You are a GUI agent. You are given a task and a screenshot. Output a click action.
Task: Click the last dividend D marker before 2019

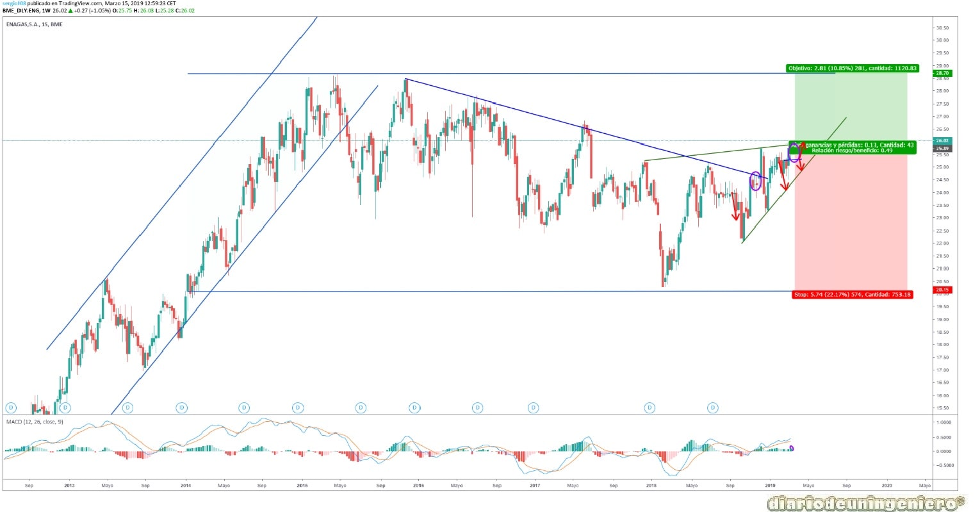(x=713, y=407)
